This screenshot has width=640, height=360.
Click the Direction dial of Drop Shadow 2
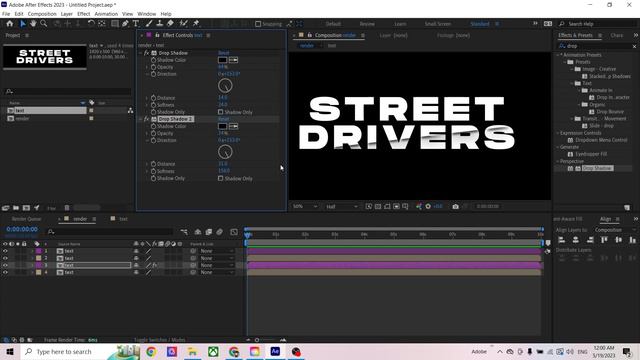coord(225,152)
